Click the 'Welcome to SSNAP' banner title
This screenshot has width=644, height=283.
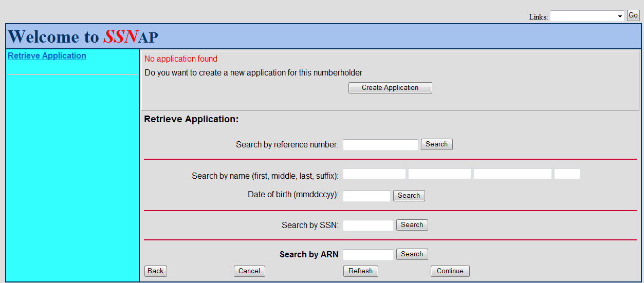(x=83, y=36)
